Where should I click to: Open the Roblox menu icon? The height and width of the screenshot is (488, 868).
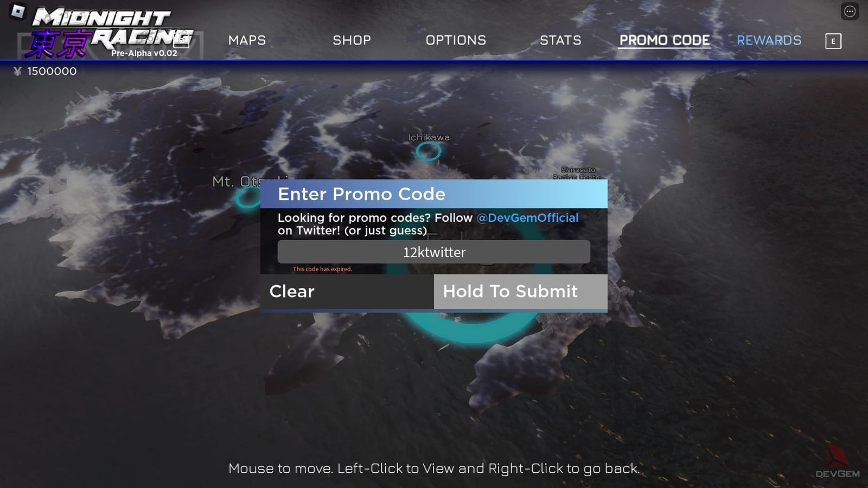[x=18, y=11]
